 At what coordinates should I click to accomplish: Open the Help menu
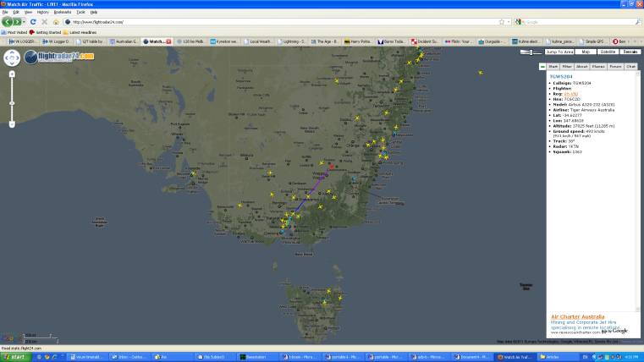pos(94,13)
